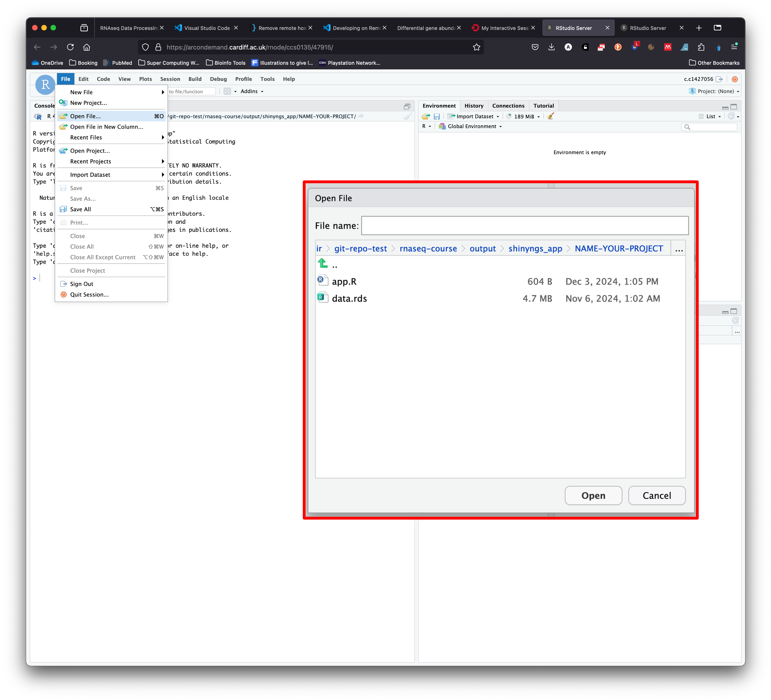Screen dimensions: 771x700
Task: Click the clear console broom icon
Action: pyautogui.click(x=408, y=116)
